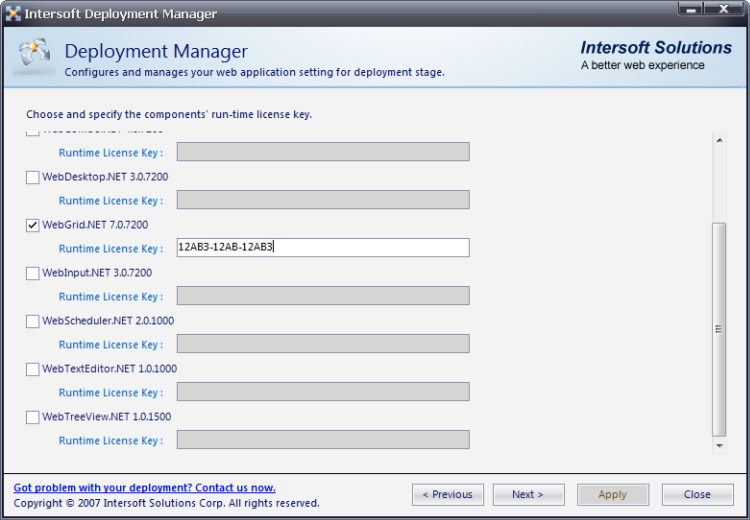This screenshot has height=520, width=750.
Task: Minimize the Deployment Manager window
Action: coord(692,10)
